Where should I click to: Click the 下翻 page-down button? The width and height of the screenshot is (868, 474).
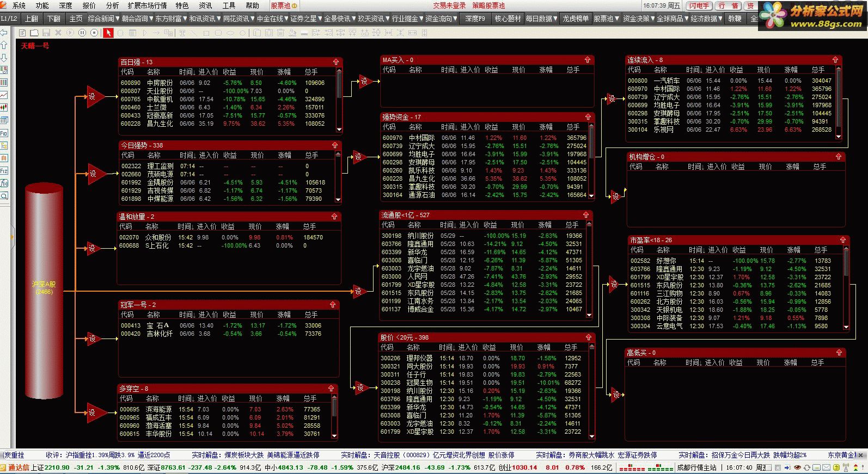point(54,19)
